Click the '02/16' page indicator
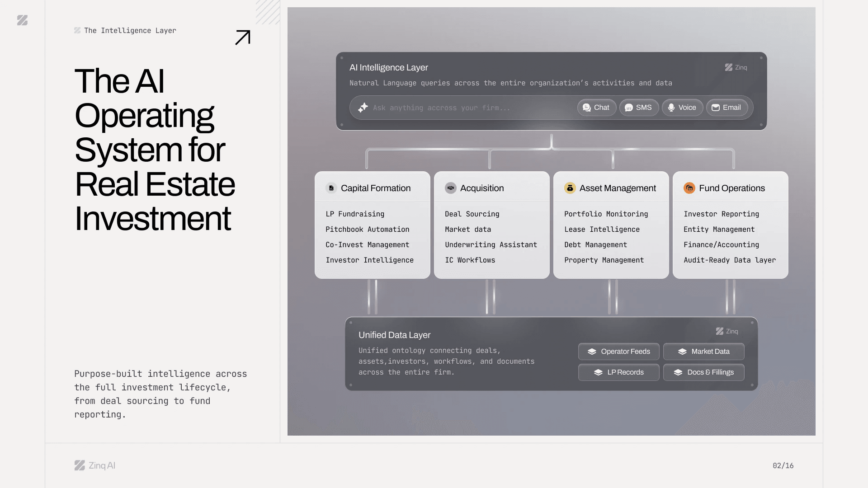Image resolution: width=868 pixels, height=488 pixels. (783, 466)
